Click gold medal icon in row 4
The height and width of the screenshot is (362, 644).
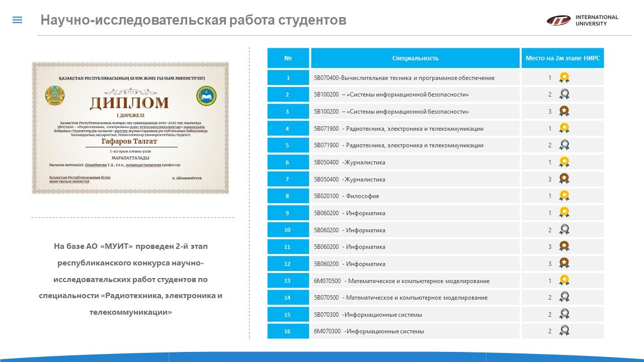[565, 129]
